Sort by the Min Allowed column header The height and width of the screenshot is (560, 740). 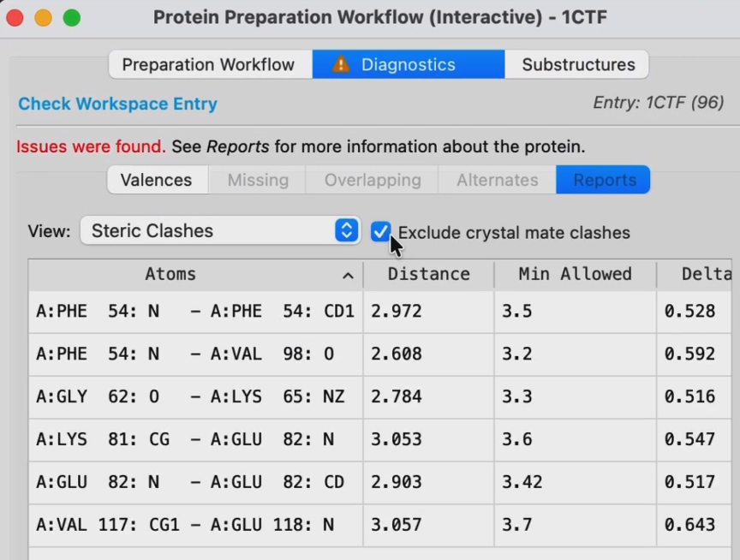pos(575,274)
